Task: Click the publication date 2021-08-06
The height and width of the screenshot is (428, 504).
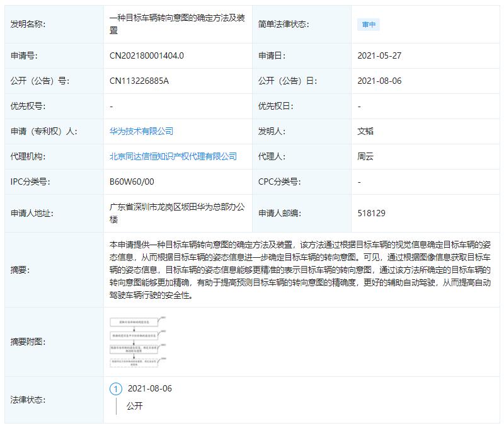Action: (378, 81)
